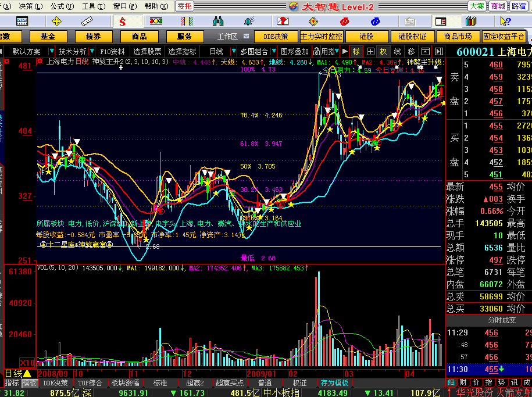Click the question mark chart icon
532x397 pixels.
click(x=283, y=22)
